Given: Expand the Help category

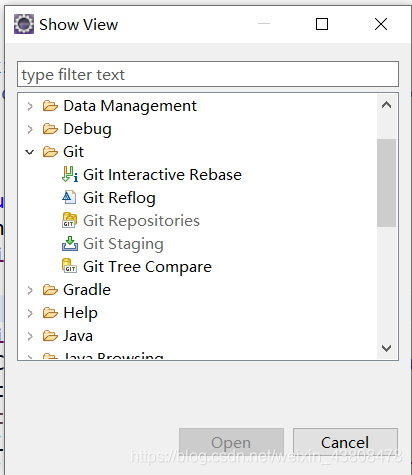Looking at the screenshot, I should (x=30, y=313).
